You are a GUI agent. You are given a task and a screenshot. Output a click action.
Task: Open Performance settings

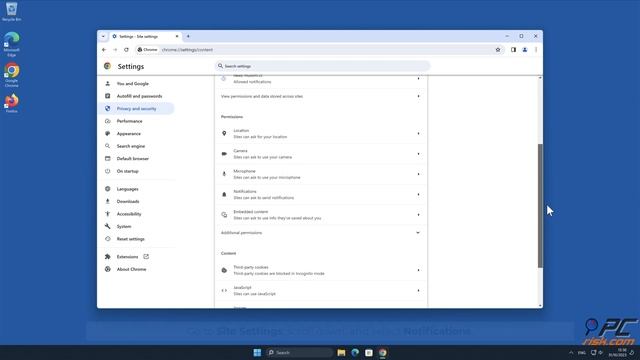tap(129, 121)
